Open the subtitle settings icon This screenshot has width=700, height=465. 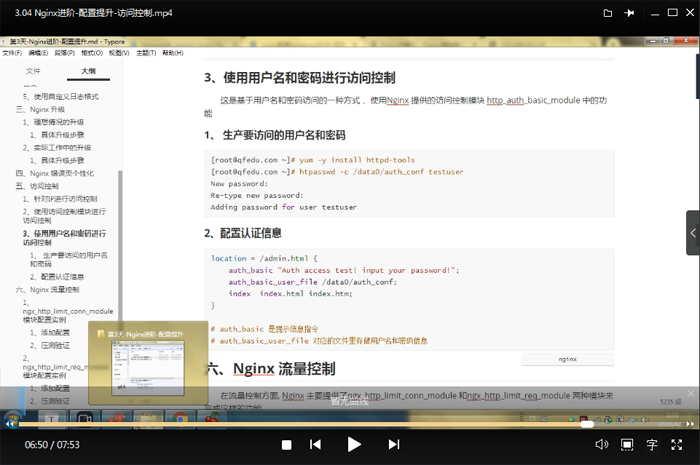[651, 444]
